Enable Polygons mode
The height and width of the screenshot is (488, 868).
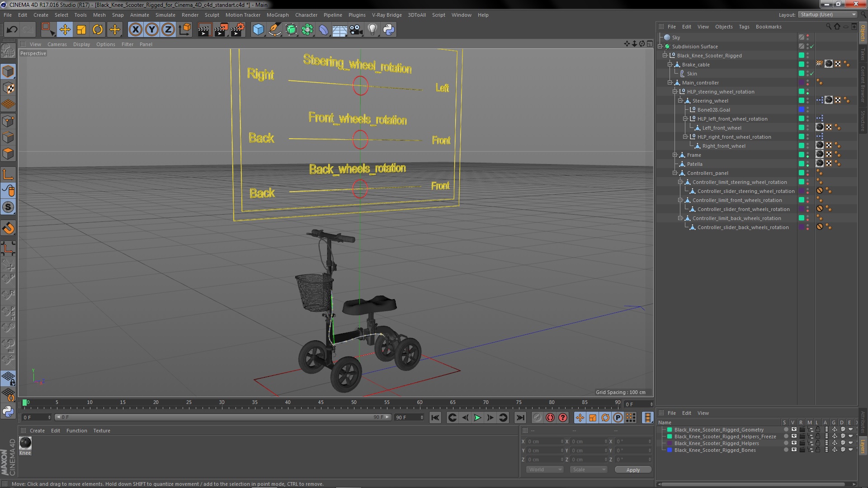(x=8, y=154)
